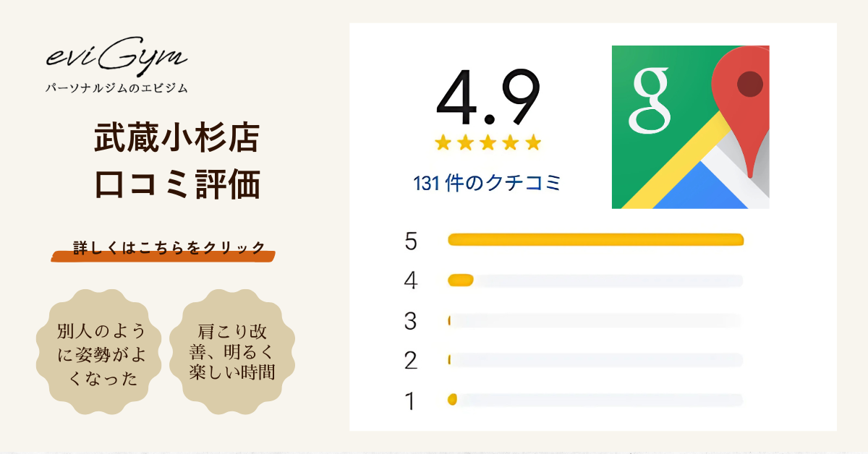Click the 別人のように姿勢がよくなった badge
868x454 pixels.
pyautogui.click(x=101, y=354)
